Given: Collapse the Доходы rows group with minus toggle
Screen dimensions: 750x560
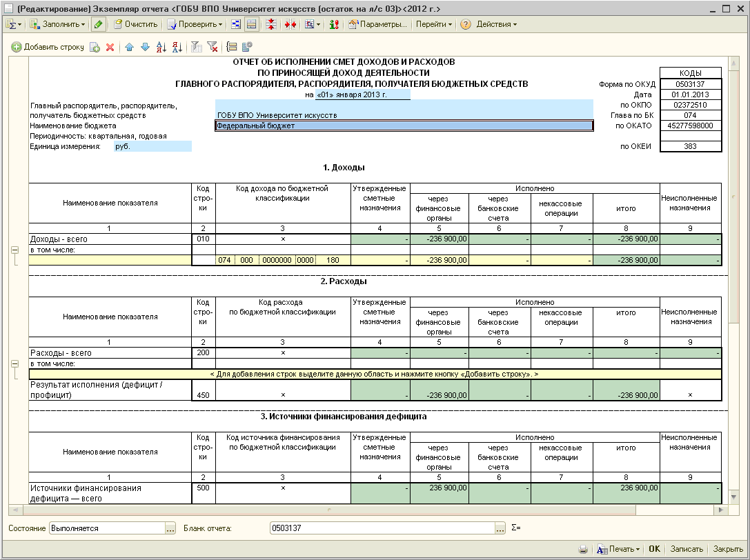Looking at the screenshot, I should (x=13, y=250).
